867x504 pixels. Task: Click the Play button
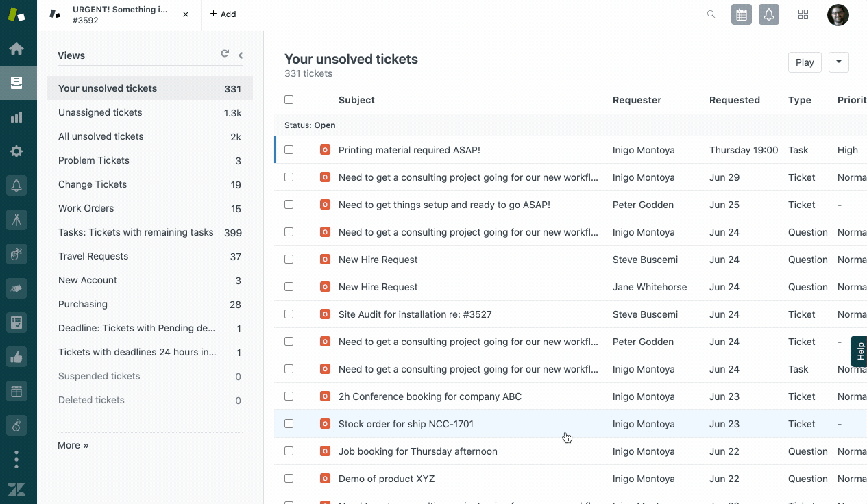[x=804, y=62]
